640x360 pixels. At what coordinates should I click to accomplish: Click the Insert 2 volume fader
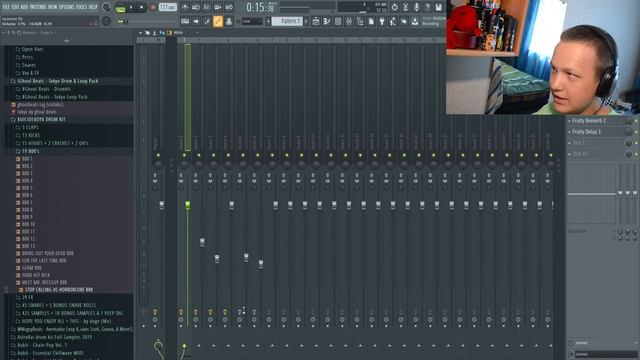click(x=202, y=242)
